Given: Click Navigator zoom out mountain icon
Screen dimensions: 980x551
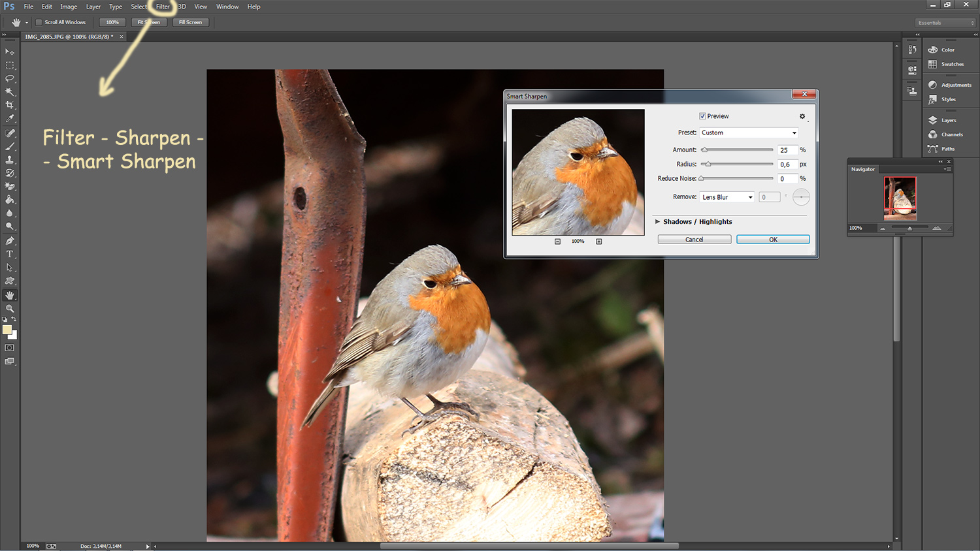Looking at the screenshot, I should coord(883,228).
